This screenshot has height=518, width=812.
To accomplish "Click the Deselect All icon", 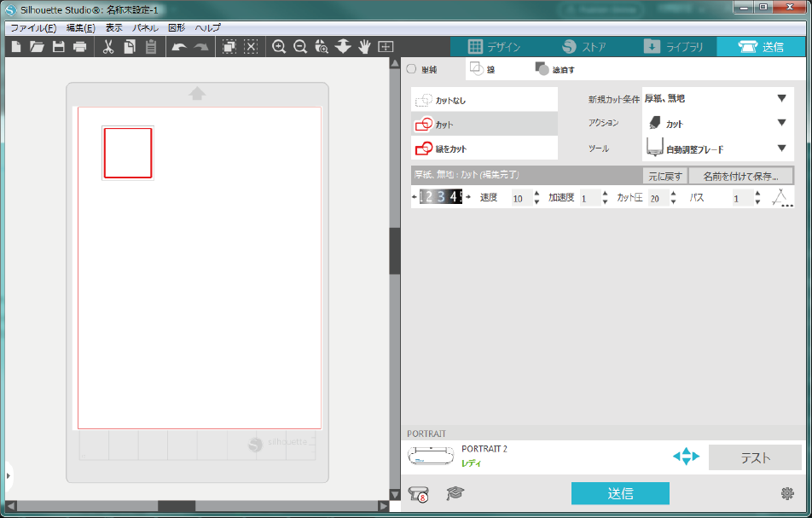I will pos(251,47).
